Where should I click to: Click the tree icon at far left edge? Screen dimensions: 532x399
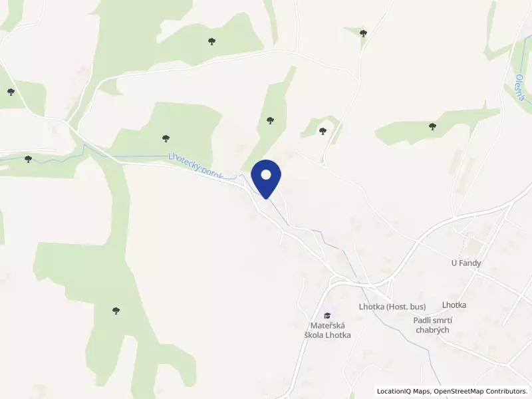pyautogui.click(x=11, y=92)
